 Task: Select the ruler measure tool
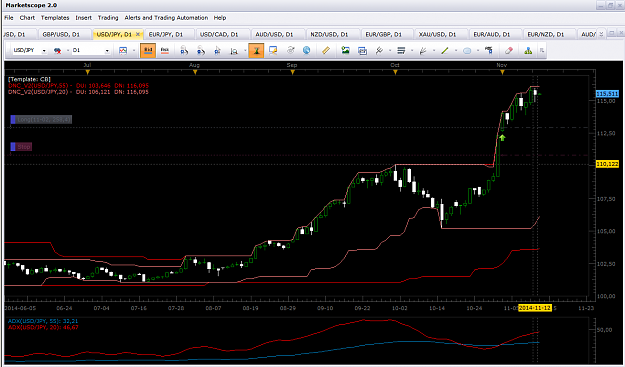pos(326,50)
